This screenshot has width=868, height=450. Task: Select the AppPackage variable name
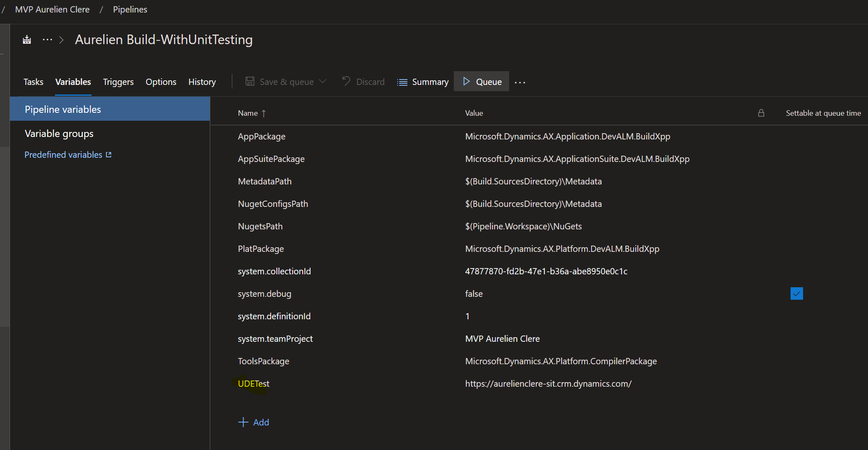tap(261, 137)
